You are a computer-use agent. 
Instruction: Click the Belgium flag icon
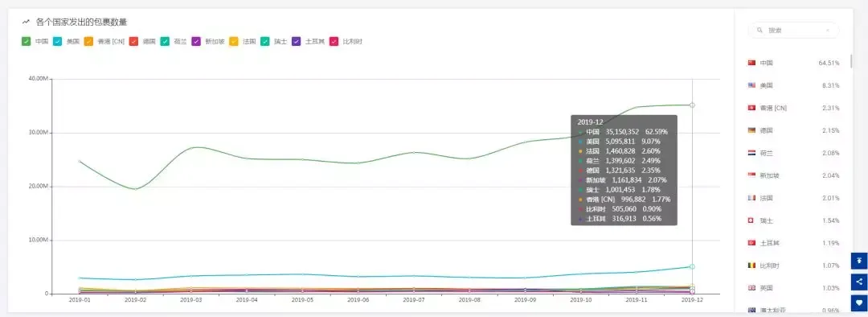coord(751,266)
